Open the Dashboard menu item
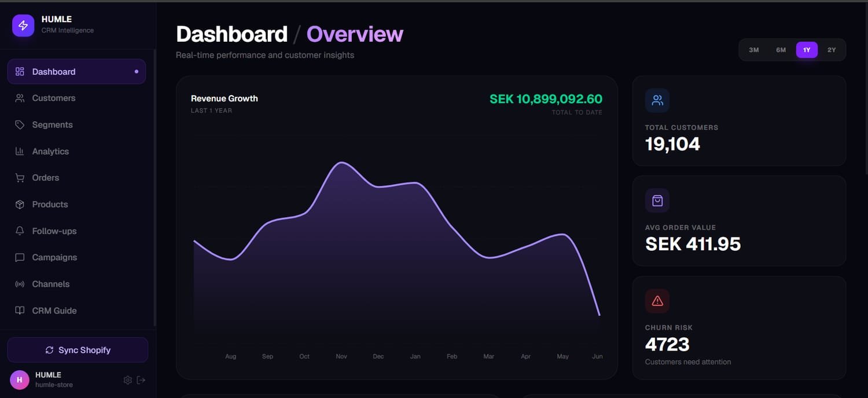This screenshot has height=398, width=868. [76, 71]
